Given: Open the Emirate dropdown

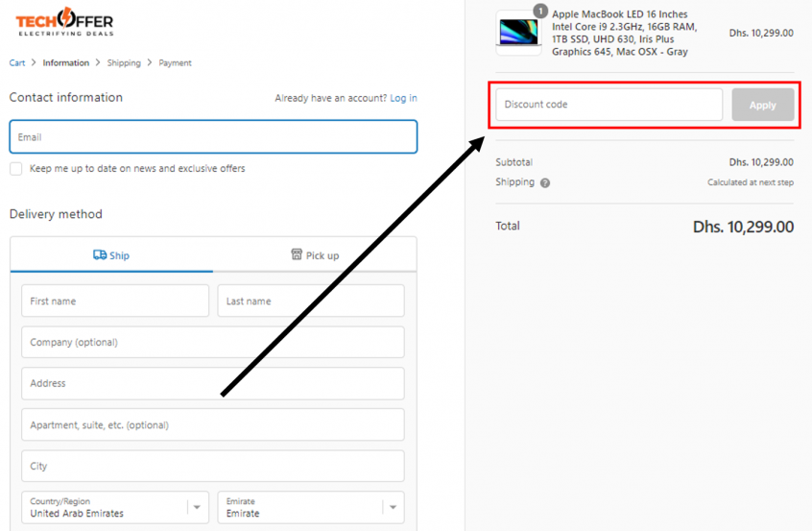Looking at the screenshot, I should click(x=311, y=508).
